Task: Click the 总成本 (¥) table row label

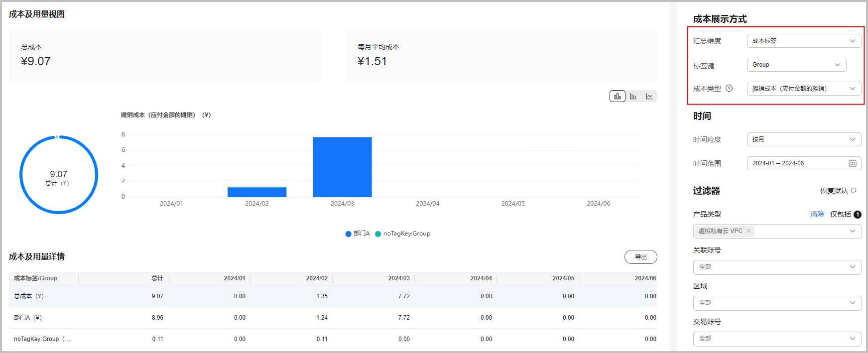Action: point(29,296)
